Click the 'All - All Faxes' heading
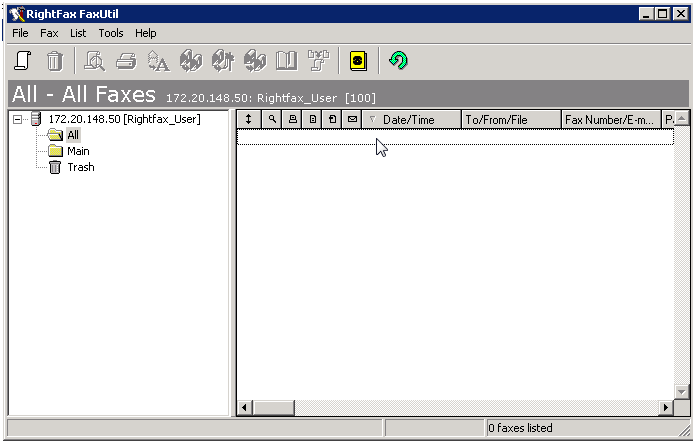Image resolution: width=695 pixels, height=443 pixels. click(84, 94)
